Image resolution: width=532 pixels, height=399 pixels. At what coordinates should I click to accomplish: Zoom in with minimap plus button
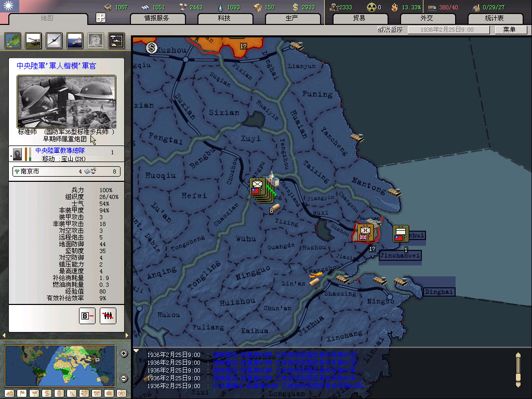point(124,353)
